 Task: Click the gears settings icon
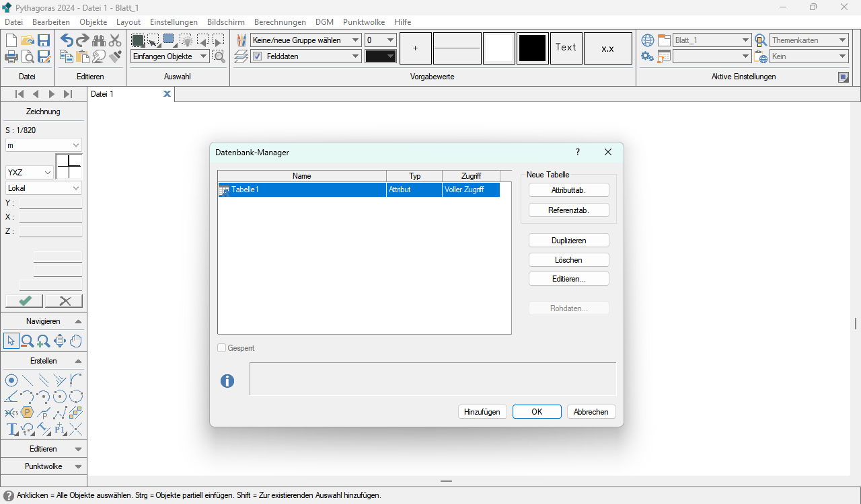click(x=647, y=56)
